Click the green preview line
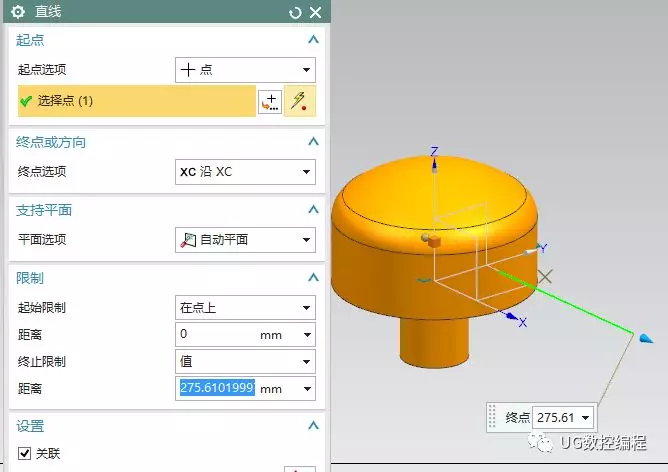Image resolution: width=668 pixels, height=472 pixels. coord(566,302)
